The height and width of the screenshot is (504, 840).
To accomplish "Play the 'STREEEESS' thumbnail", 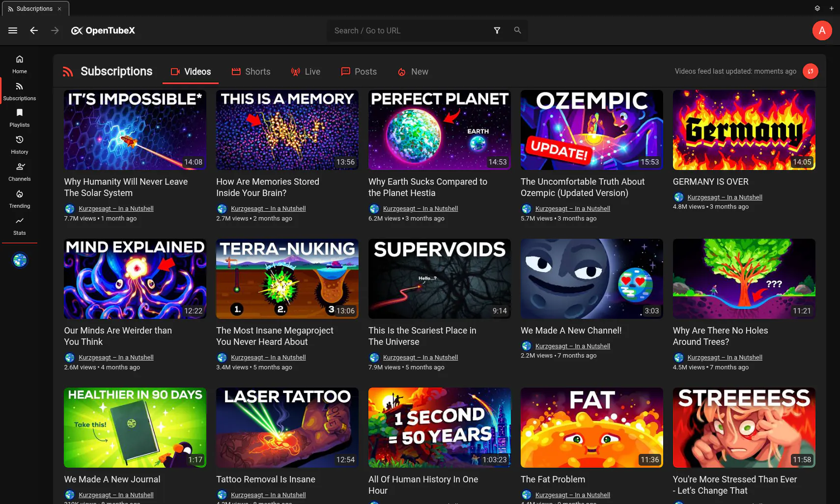I will (x=744, y=428).
